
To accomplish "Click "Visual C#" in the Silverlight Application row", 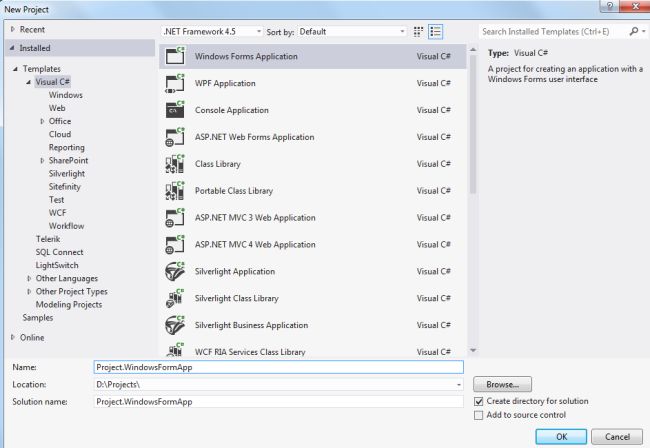I will coord(434,271).
